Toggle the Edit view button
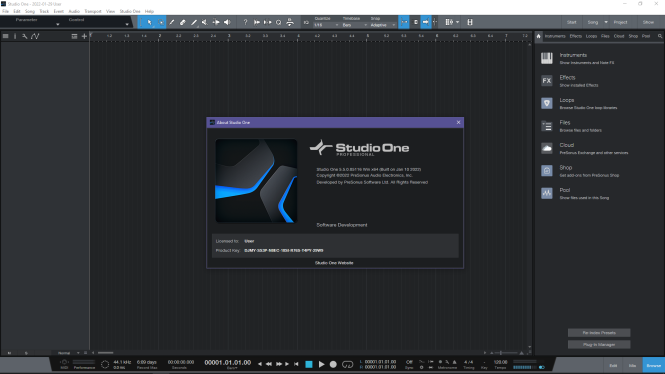Screen dimensions: 665x374 coord(613,366)
